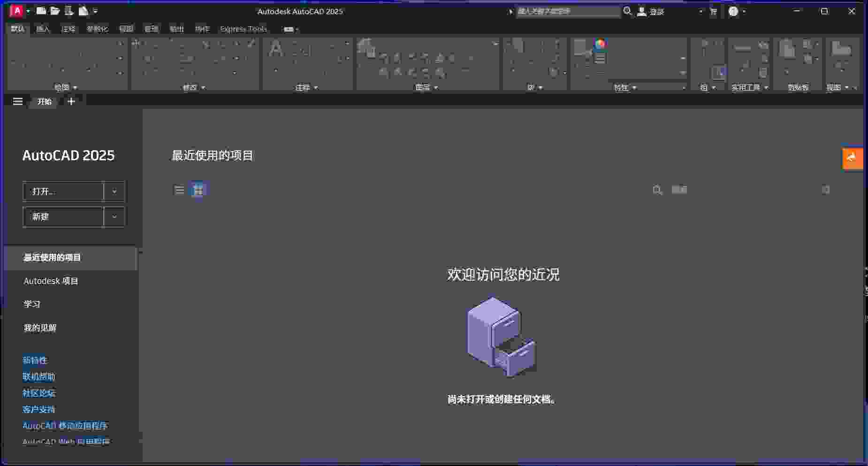The width and height of the screenshot is (868, 466).
Task: Click the orange announcements icon on right edge
Action: click(x=853, y=158)
